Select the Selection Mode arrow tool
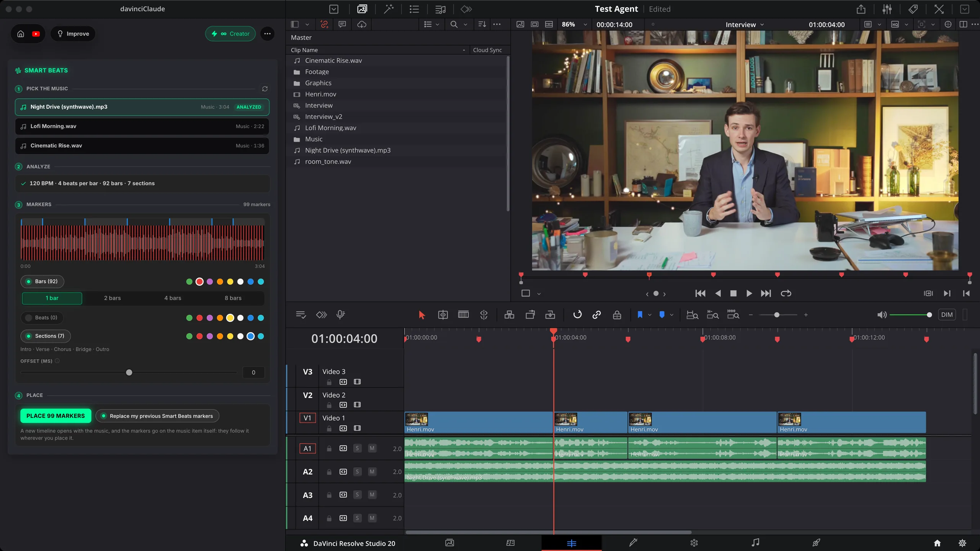Image resolution: width=980 pixels, height=551 pixels. (421, 315)
